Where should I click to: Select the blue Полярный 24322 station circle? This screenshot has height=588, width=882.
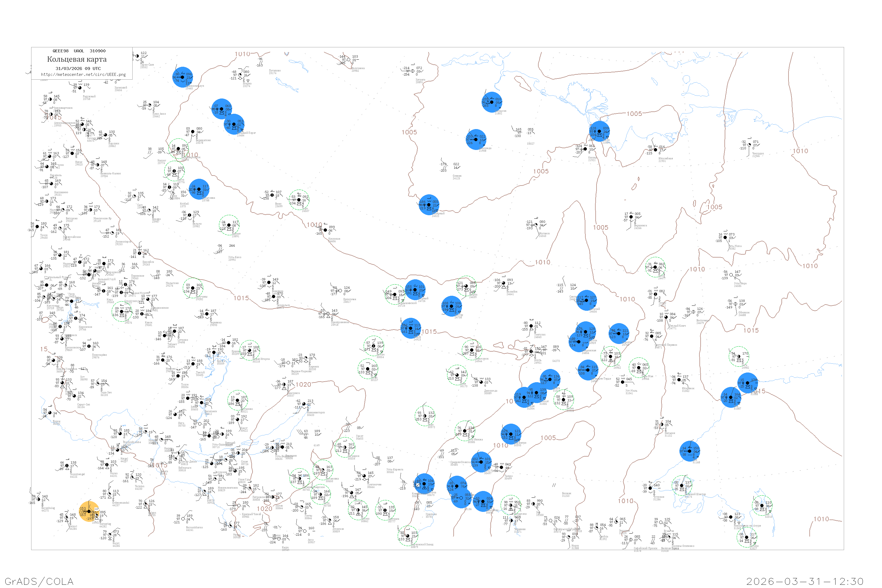[429, 205]
